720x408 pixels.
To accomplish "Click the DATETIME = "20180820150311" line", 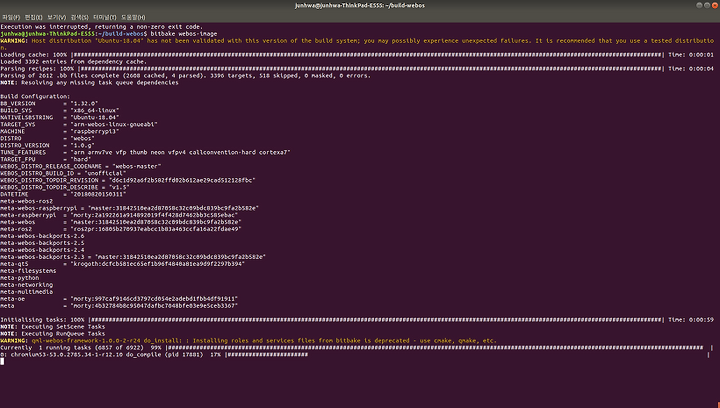I will tap(63, 194).
